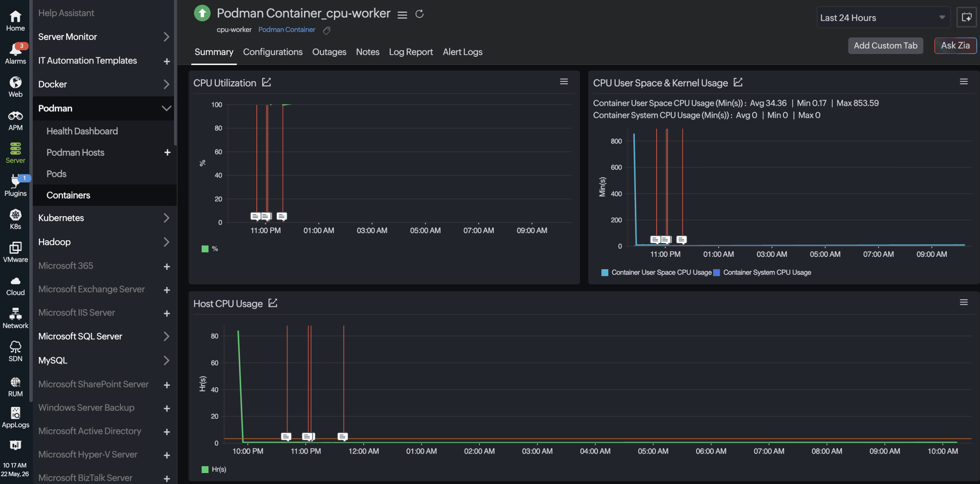Toggle Container System CPU Usage series
The height and width of the screenshot is (484, 980).
[x=763, y=272]
